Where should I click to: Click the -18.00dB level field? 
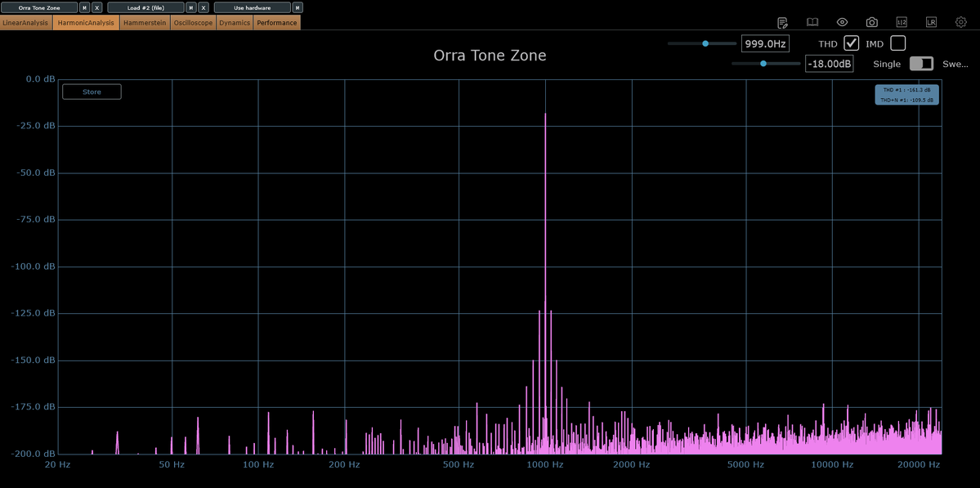tap(830, 64)
